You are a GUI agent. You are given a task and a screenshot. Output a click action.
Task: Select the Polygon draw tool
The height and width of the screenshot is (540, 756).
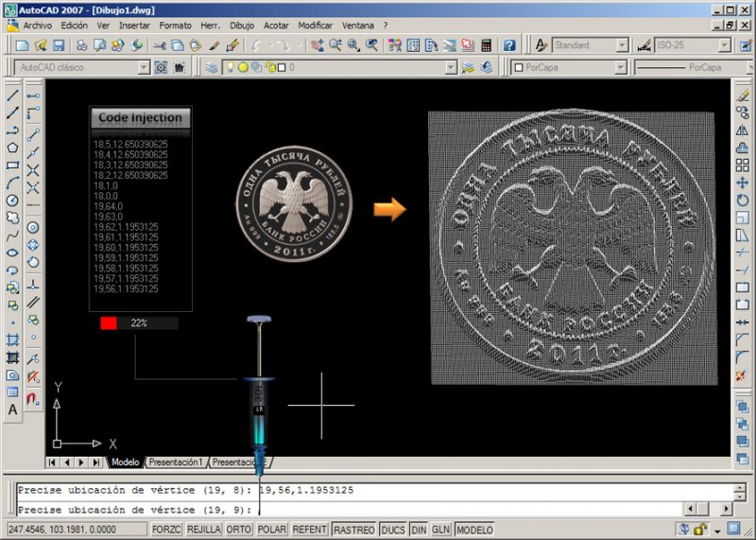12,148
